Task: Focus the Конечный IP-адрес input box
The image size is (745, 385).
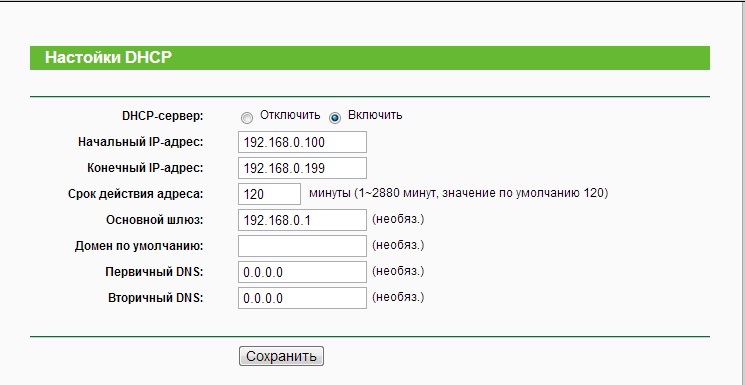Action: (302, 168)
